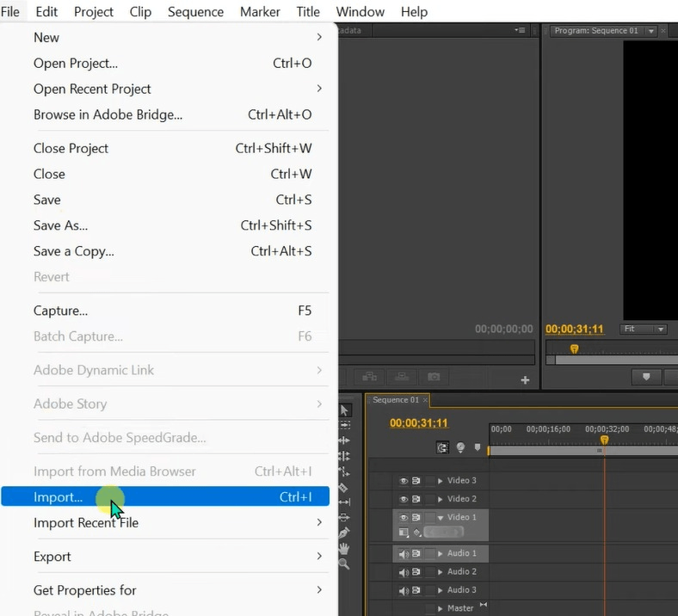Viewport: 678px width, 616px height.
Task: Mute Audio 1 track speaker toggle
Action: click(x=404, y=554)
